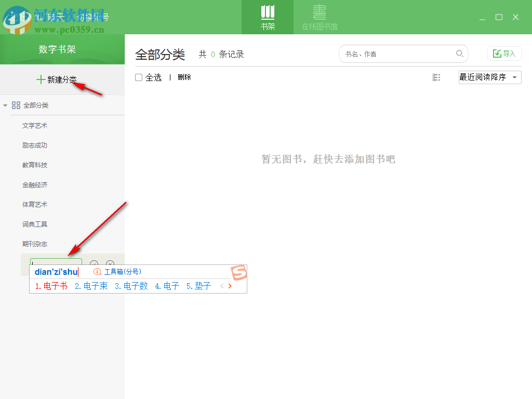Enable the 全选 select-all checkbox

138,77
